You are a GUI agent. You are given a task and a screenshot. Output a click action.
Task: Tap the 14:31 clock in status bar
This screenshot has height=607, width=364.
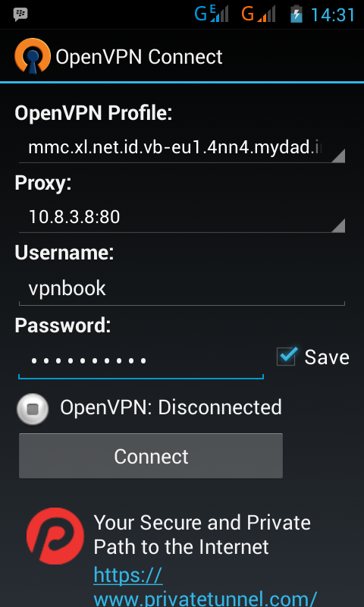(x=333, y=15)
